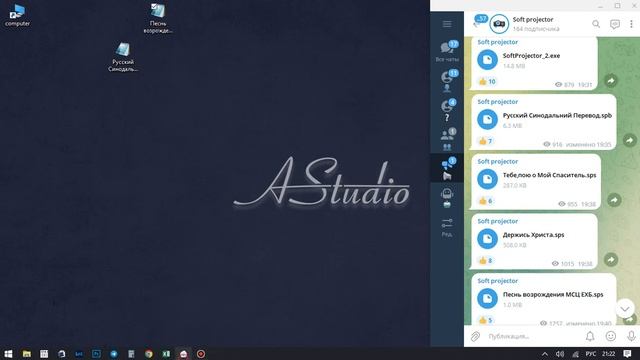Open Telegram's hamburger main menu
This screenshot has width=640, height=360.
447,24
